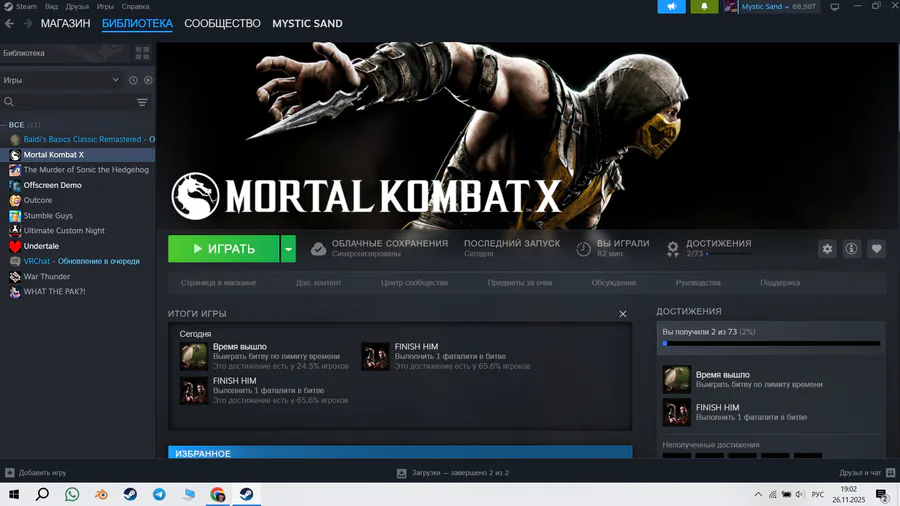The height and width of the screenshot is (506, 900).
Task: Open Доп. контент tab
Action: click(x=319, y=283)
